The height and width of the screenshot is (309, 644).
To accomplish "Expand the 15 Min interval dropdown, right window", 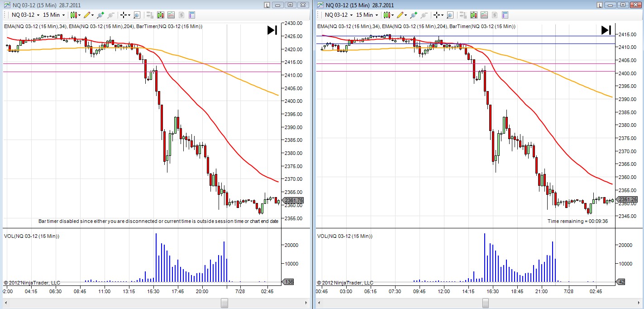I will coord(377,15).
